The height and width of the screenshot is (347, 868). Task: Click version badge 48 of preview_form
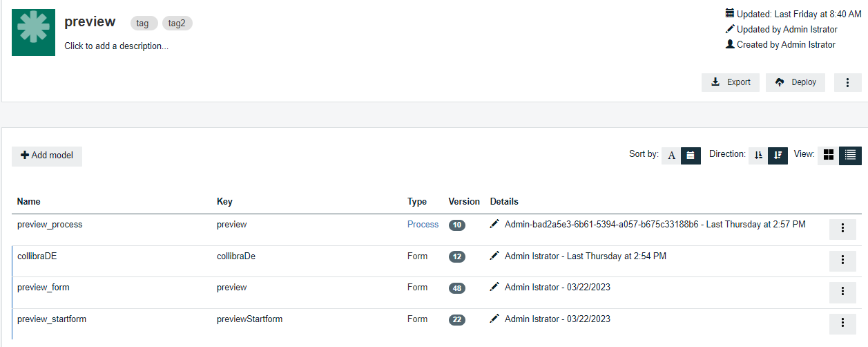[457, 288]
